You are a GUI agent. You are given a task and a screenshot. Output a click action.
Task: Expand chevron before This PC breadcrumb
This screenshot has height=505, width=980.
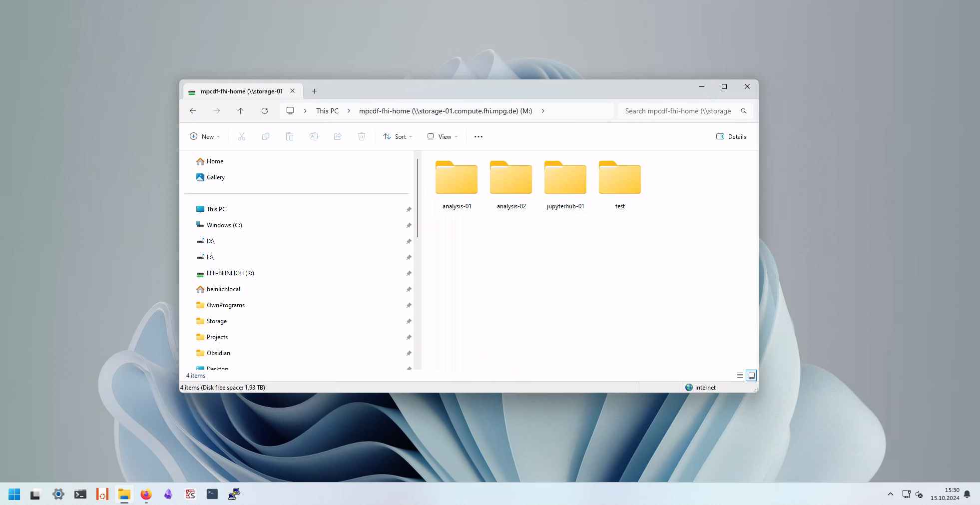pos(305,111)
